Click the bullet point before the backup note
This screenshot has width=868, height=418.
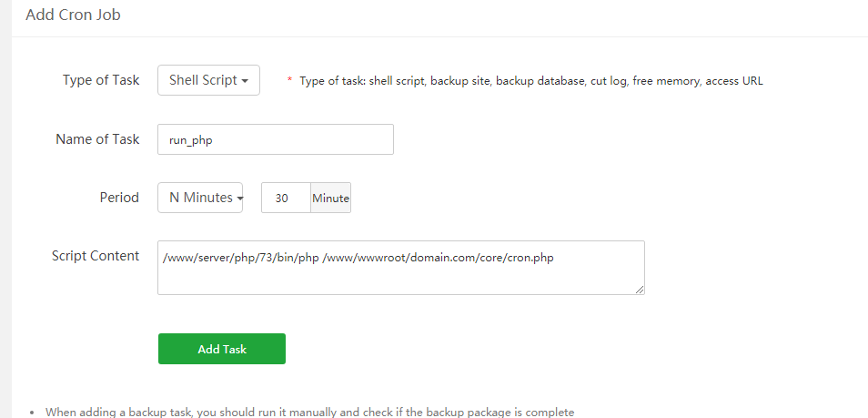click(33, 413)
